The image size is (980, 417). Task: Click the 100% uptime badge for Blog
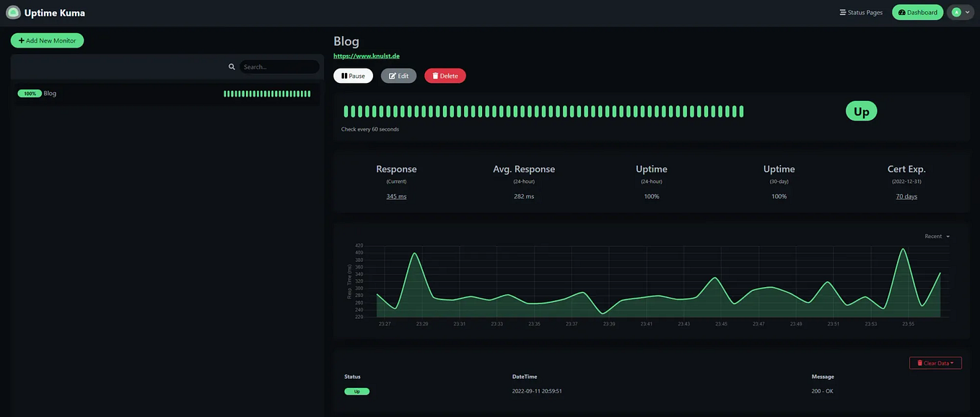click(30, 93)
